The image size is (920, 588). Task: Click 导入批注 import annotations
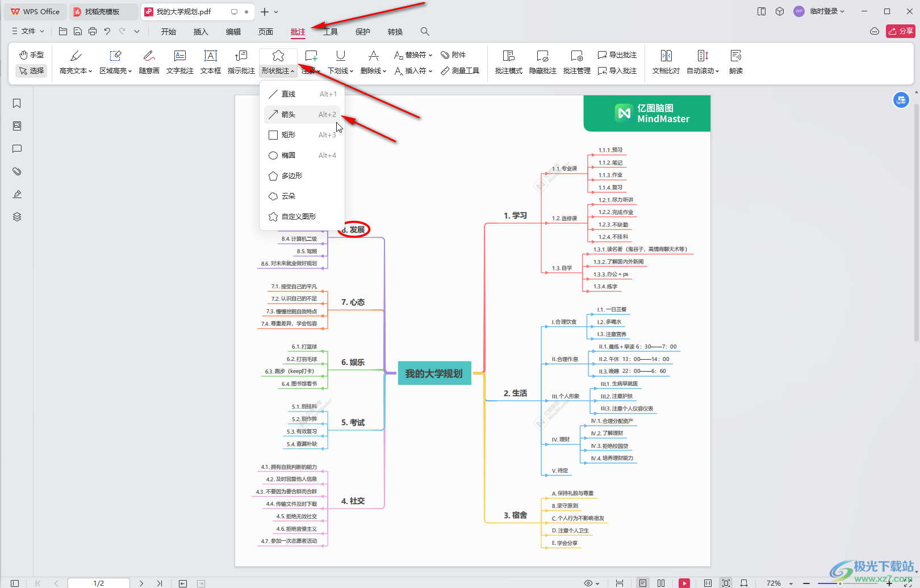617,70
